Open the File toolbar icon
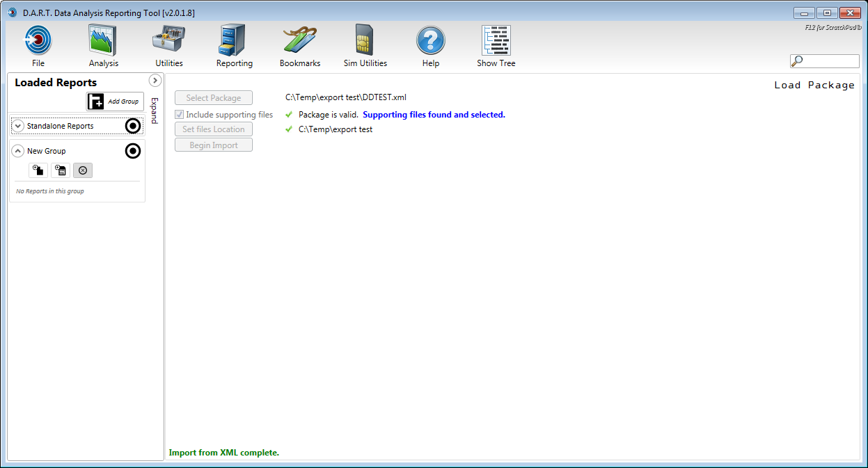This screenshot has width=868, height=468. click(x=38, y=40)
